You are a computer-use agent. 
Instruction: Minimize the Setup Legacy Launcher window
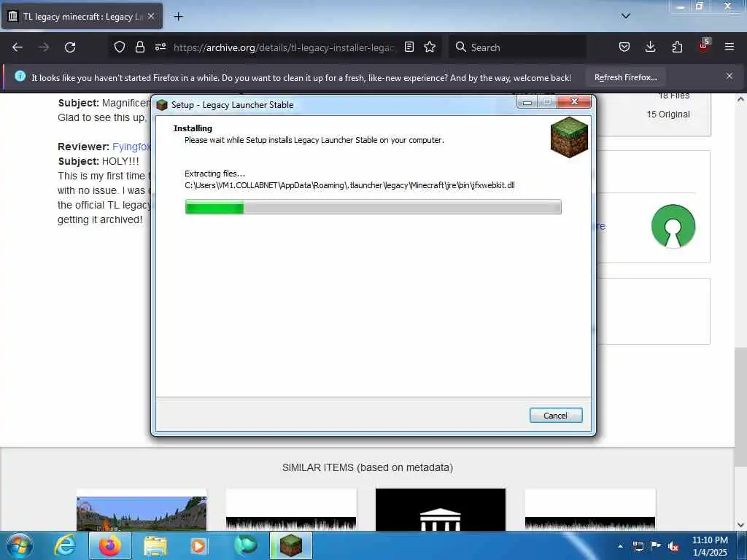(x=527, y=101)
